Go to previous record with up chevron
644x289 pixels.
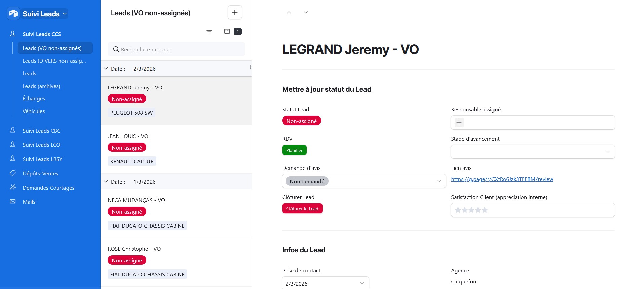(289, 12)
